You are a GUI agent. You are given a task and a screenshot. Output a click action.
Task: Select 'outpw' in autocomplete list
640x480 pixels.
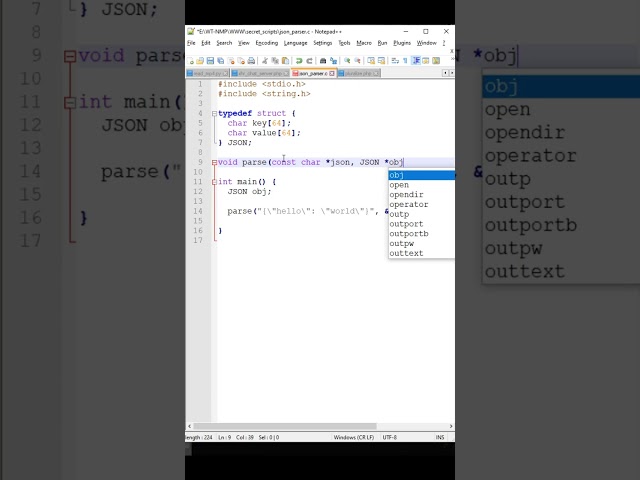422,244
